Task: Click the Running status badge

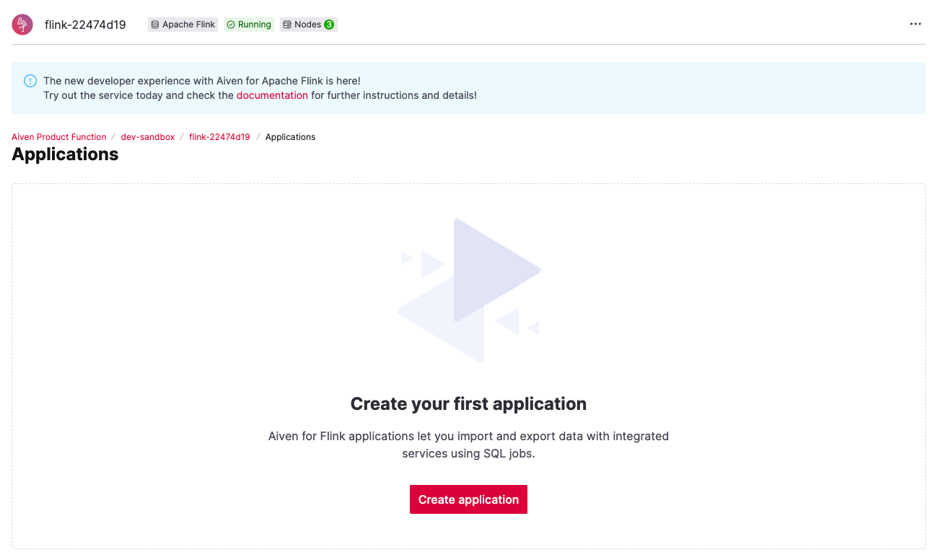Action: (x=248, y=24)
